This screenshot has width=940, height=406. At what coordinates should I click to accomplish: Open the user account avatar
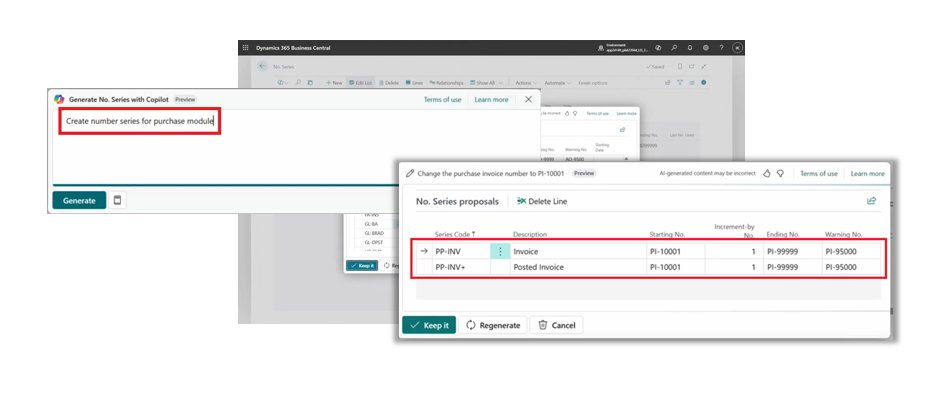coord(737,48)
